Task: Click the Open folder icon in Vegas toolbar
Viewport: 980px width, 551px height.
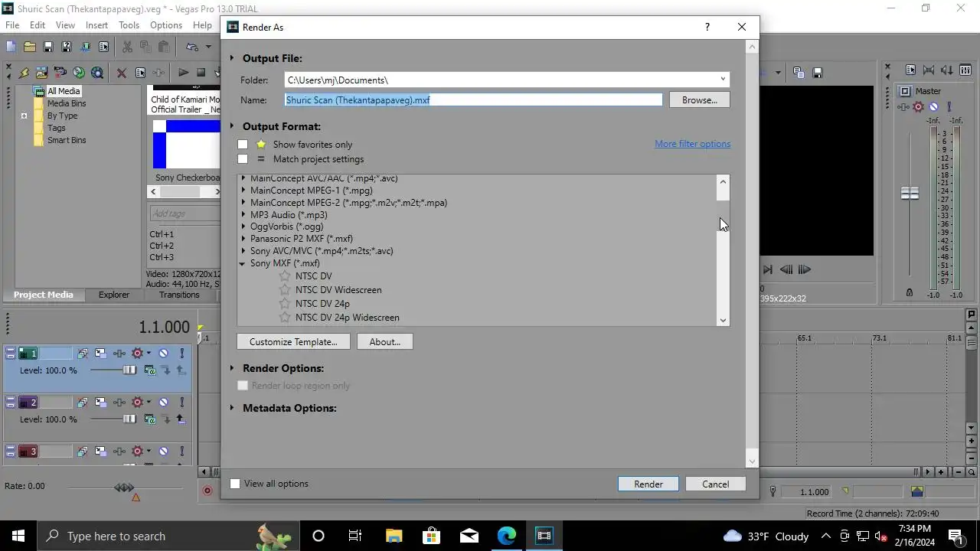Action: click(x=29, y=47)
